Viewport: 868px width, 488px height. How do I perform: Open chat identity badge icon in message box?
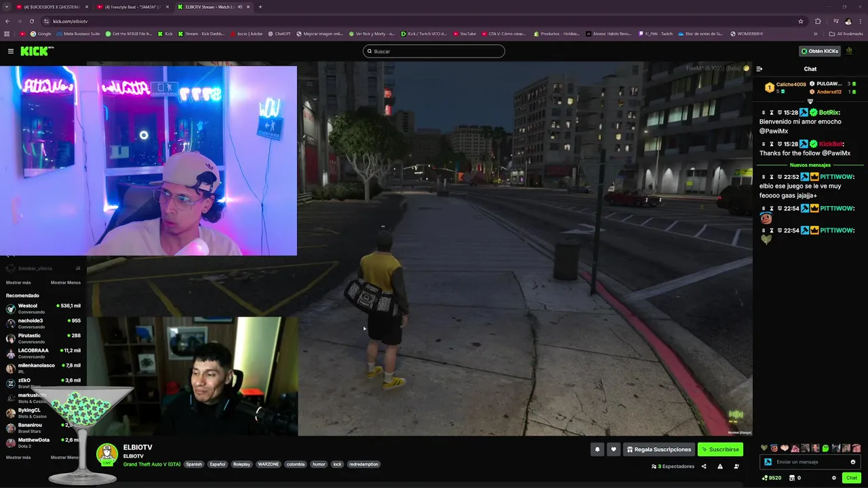point(768,462)
